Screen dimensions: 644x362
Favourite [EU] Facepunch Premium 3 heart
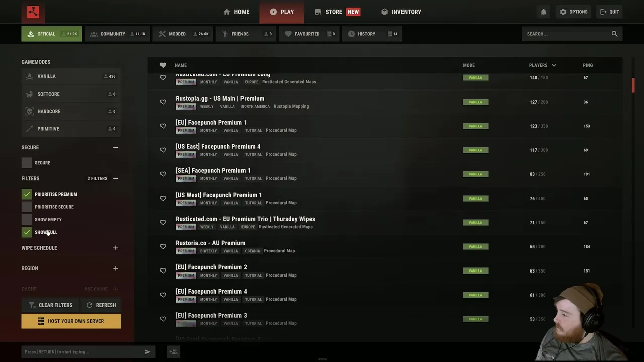[x=163, y=319]
